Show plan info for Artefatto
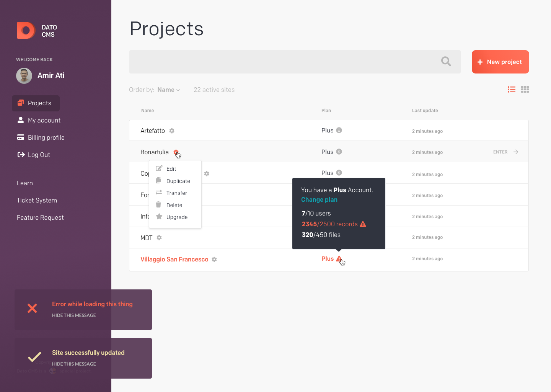The height and width of the screenshot is (392, 551). pyautogui.click(x=339, y=130)
